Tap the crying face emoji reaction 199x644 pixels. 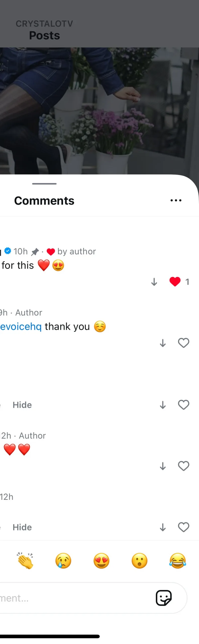coord(63,561)
